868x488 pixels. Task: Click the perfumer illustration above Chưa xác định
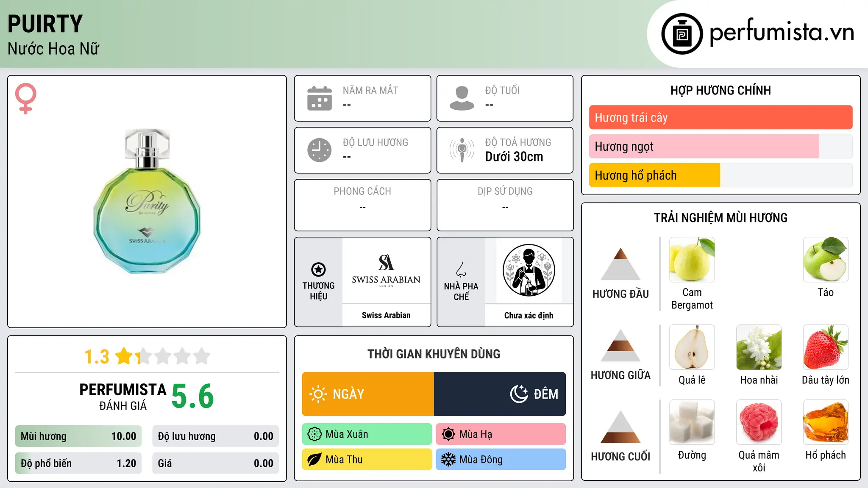(529, 270)
